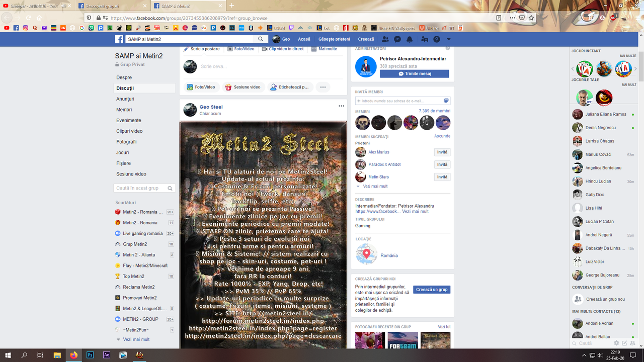Open Fișiere in the group sidebar

123,163
